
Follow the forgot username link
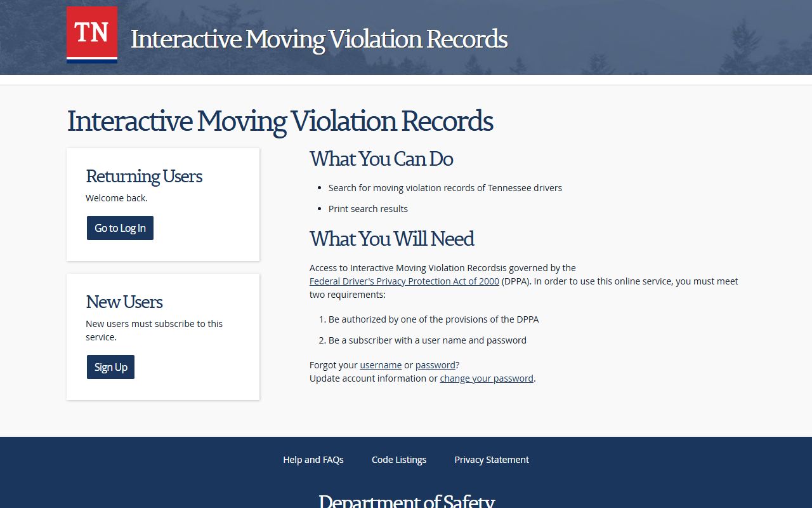[x=381, y=365]
